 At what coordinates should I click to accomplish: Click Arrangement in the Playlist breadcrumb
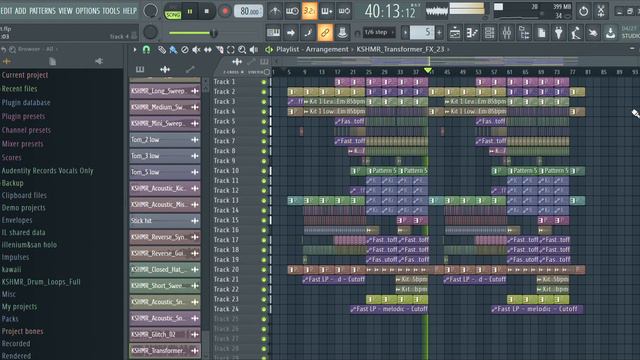click(327, 49)
